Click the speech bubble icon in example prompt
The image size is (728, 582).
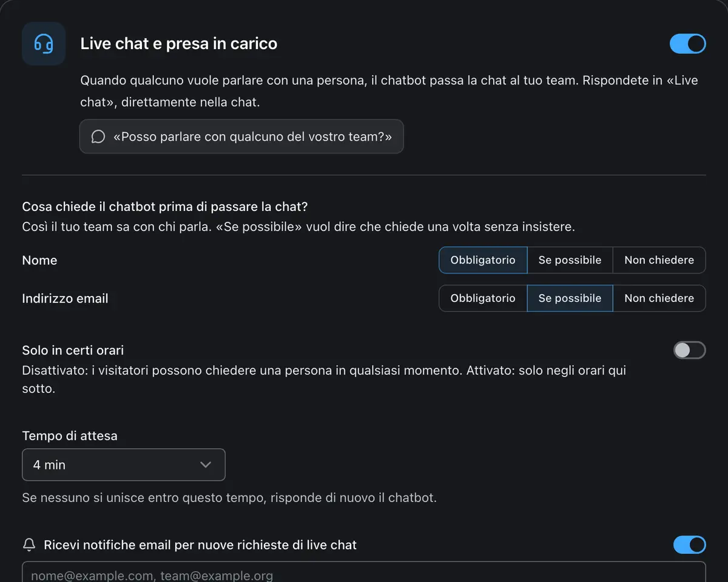tap(98, 136)
